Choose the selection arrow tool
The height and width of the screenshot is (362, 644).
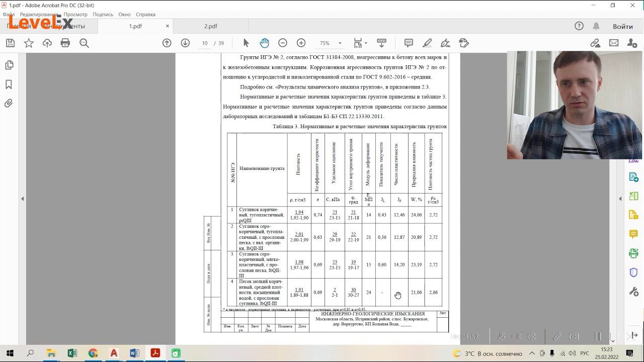click(x=246, y=43)
